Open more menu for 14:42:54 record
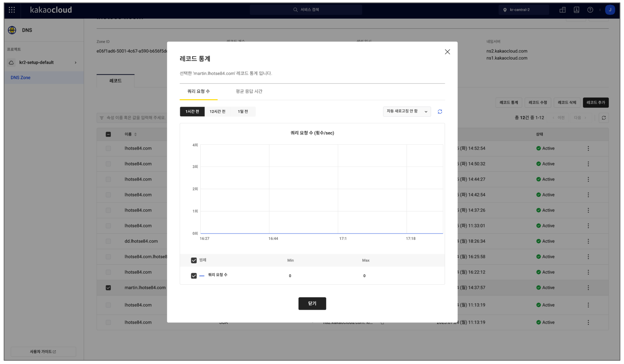624x364 pixels. pos(588,195)
